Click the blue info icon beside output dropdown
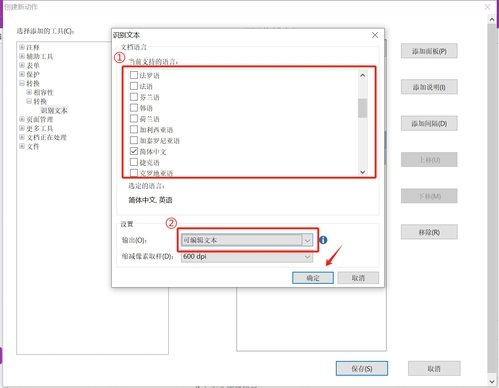 [x=323, y=240]
